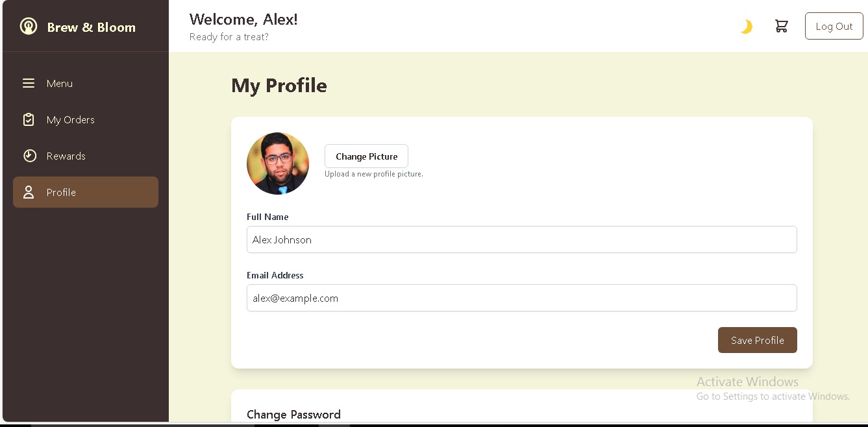The width and height of the screenshot is (868, 427).
Task: Go to My Orders in sidebar
Action: coord(70,120)
